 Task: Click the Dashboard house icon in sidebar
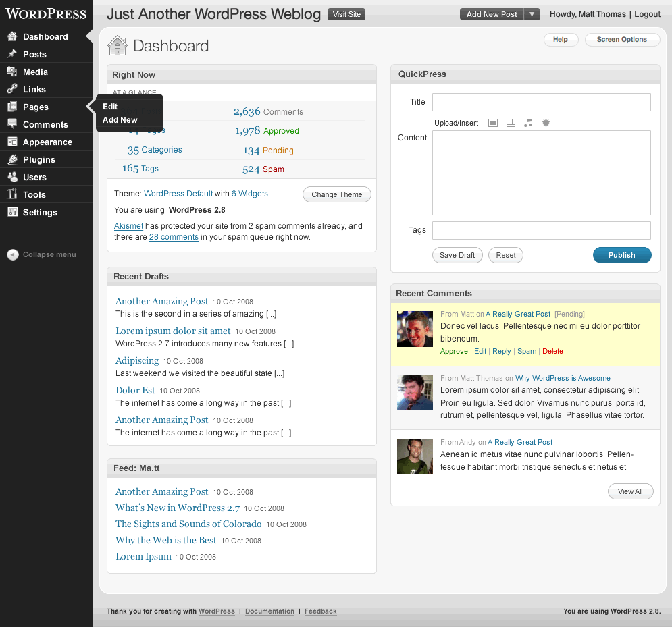click(12, 37)
